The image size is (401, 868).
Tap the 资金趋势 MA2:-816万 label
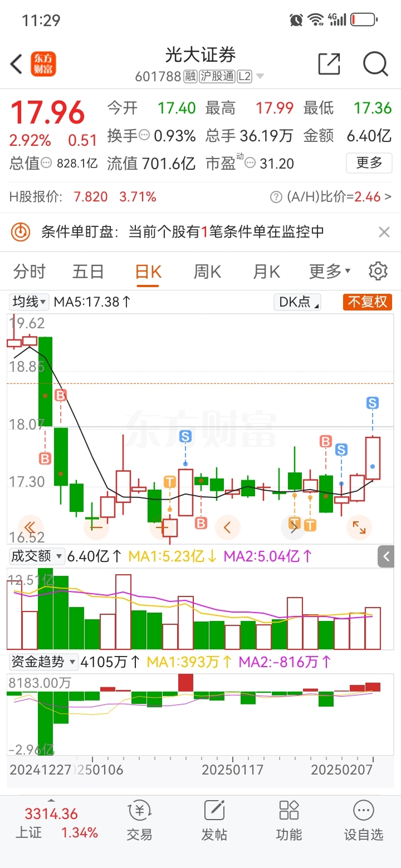pyautogui.click(x=285, y=662)
